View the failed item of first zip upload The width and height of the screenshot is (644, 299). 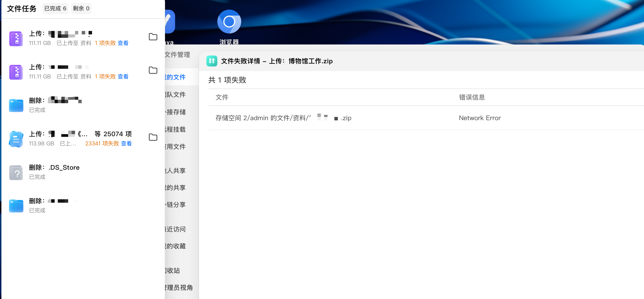tap(123, 43)
